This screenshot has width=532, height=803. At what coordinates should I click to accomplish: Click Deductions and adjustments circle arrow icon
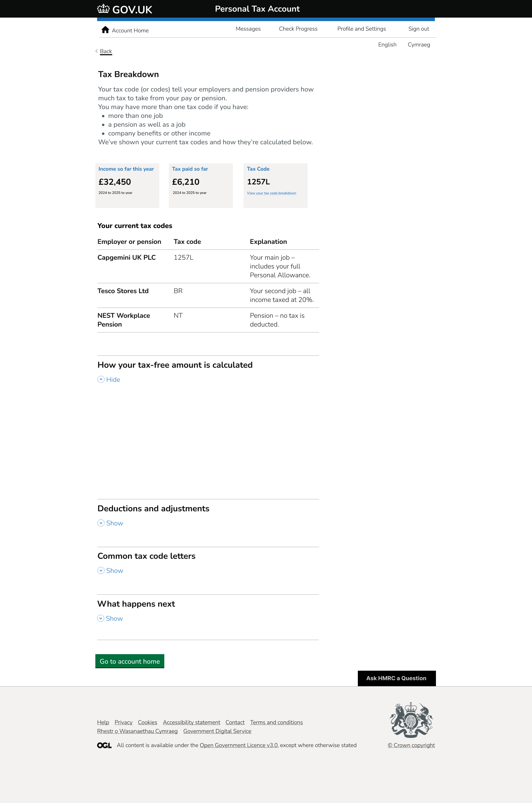(x=101, y=523)
